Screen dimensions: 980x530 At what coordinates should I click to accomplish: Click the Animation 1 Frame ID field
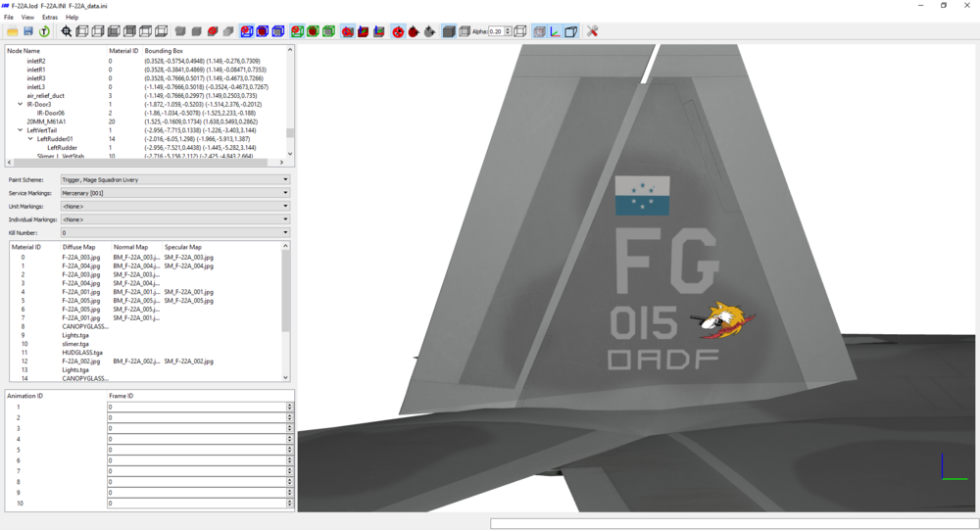[x=197, y=407]
